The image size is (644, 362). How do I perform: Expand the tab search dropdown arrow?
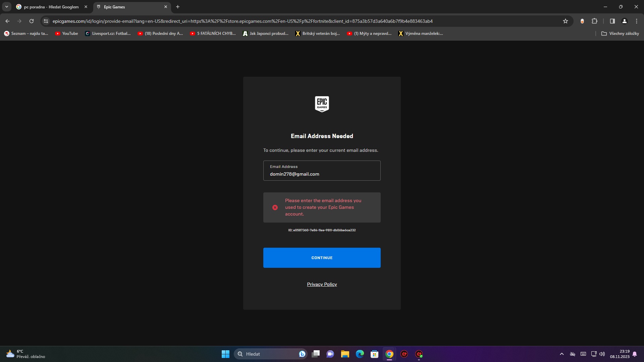click(x=6, y=7)
